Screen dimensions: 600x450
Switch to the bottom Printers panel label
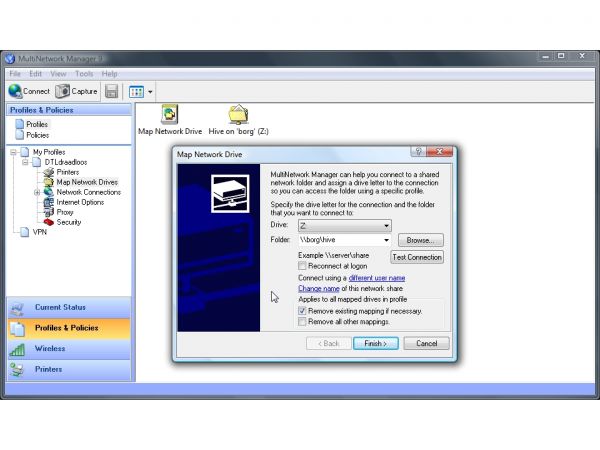click(x=49, y=369)
